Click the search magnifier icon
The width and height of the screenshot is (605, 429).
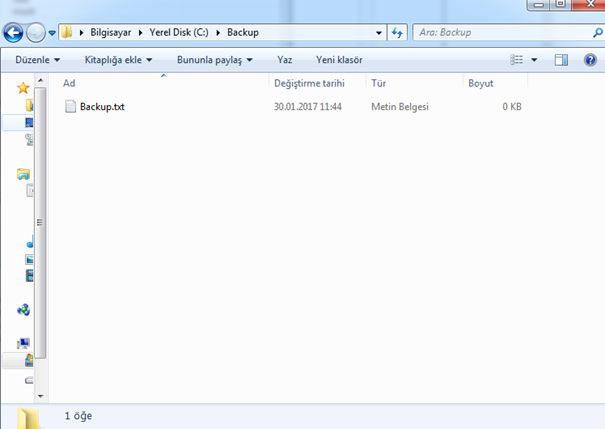tap(598, 33)
